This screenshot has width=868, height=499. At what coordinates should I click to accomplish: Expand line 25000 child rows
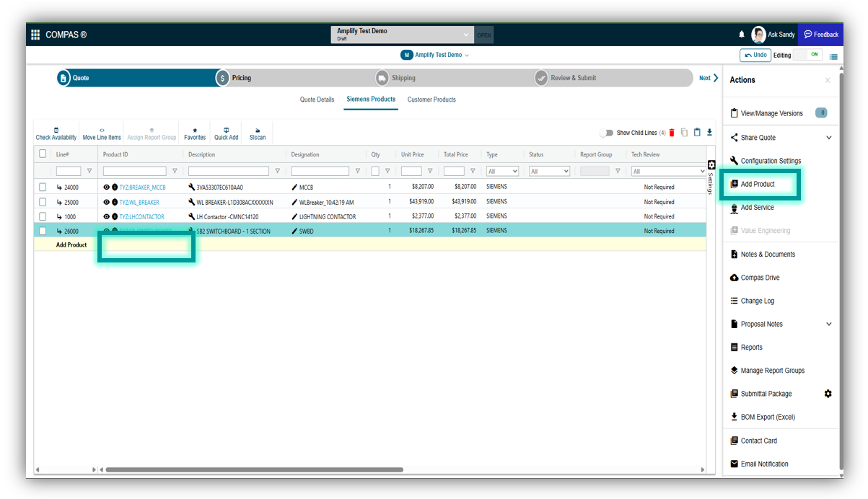coord(60,202)
